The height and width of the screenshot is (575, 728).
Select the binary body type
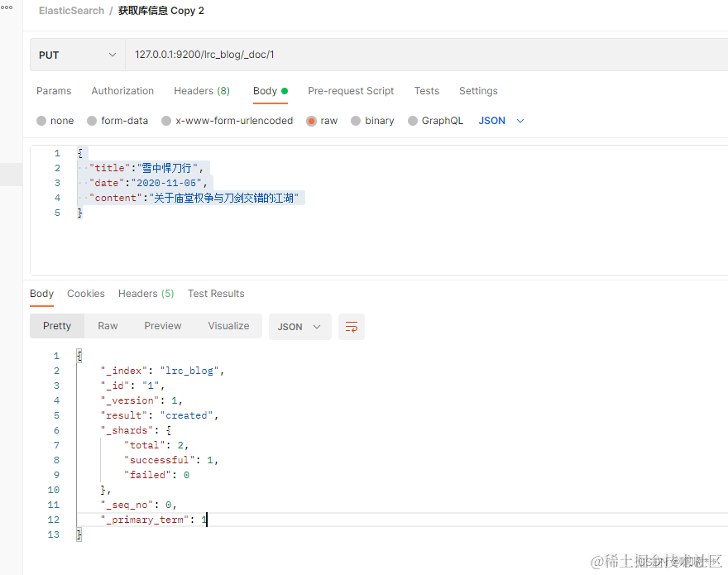click(x=372, y=121)
